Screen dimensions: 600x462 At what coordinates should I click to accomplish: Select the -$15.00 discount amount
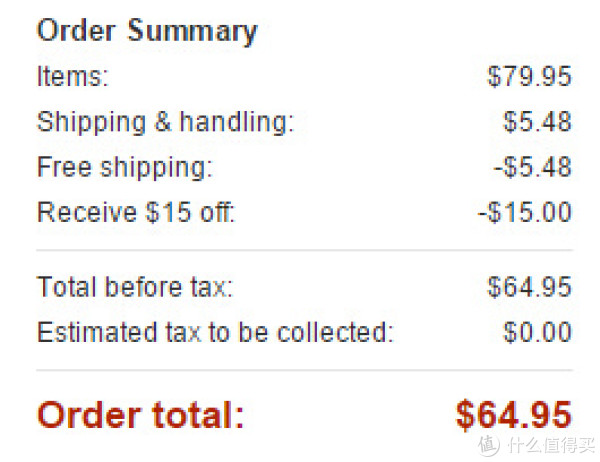click(525, 212)
